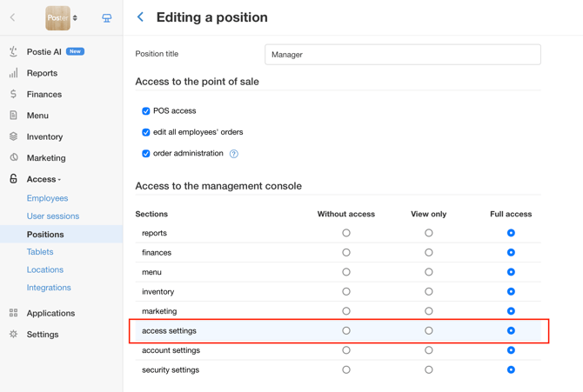Set finances to View only
Viewport: 583px width, 392px height.
(429, 253)
